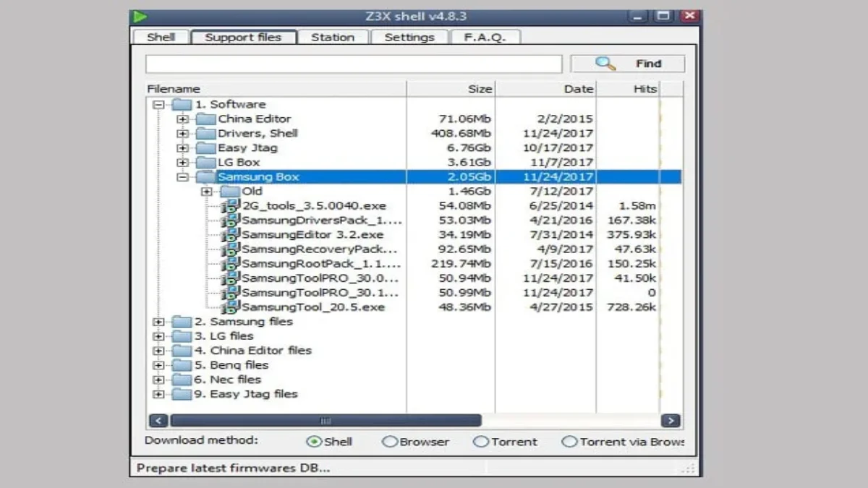Click the SamsungToolPRO_30.0 file icon
Screen dimensions: 868x488
[x=231, y=278]
